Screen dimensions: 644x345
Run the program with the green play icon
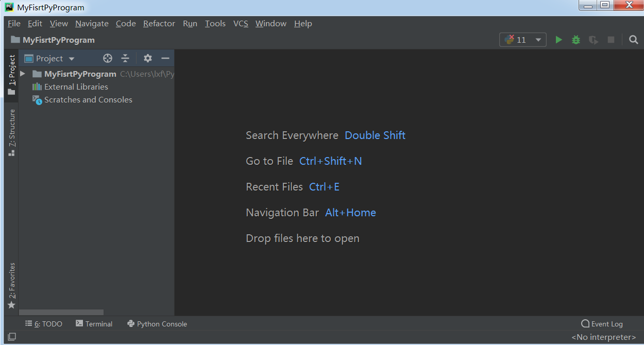(558, 40)
